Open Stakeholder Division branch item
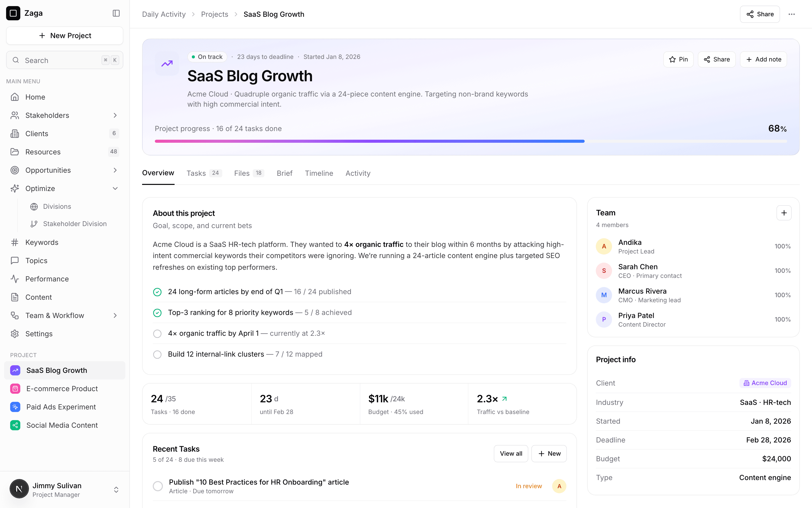The width and height of the screenshot is (812, 508). click(74, 224)
